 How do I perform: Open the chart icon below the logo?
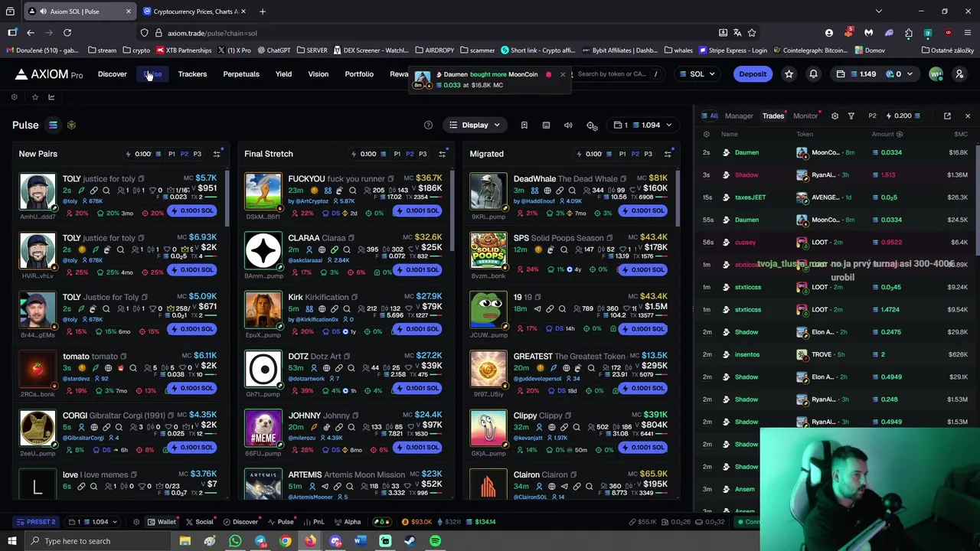tap(51, 97)
